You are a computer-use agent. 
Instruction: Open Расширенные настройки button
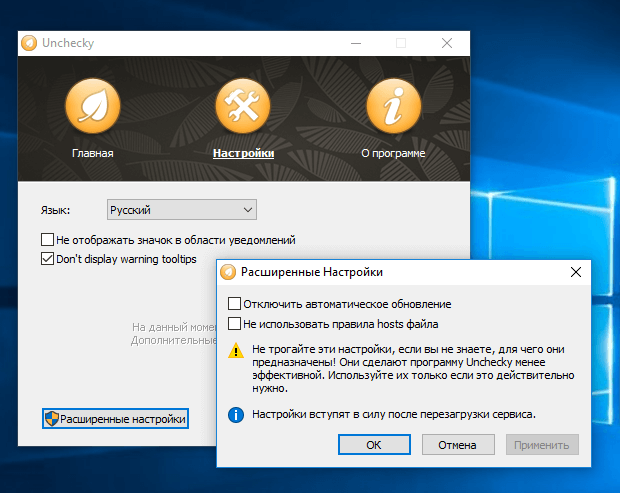115,419
